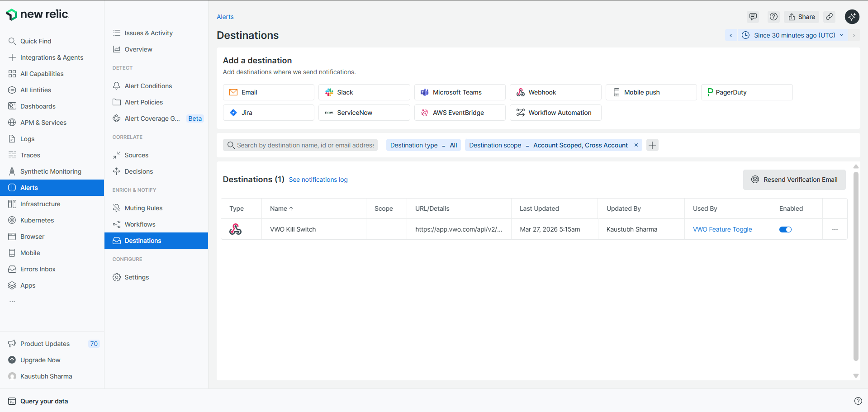
Task: Open Kubernetes in sidebar
Action: pos(52,220)
